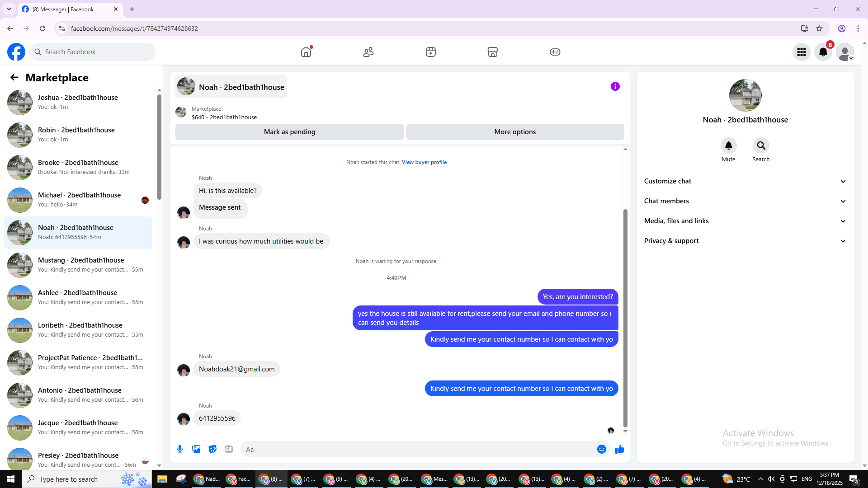The height and width of the screenshot is (488, 868).
Task: Expand Chat members section
Action: tap(745, 201)
